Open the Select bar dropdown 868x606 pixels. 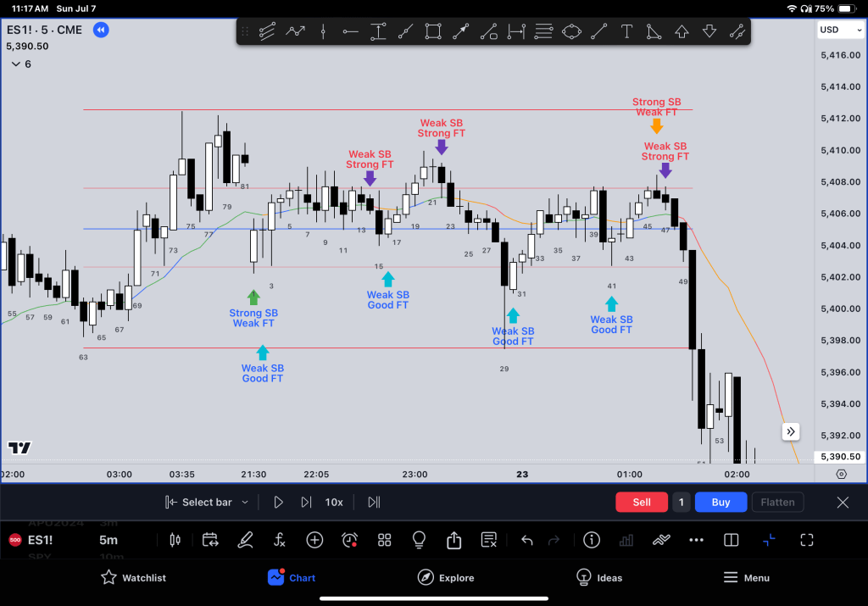pos(207,503)
